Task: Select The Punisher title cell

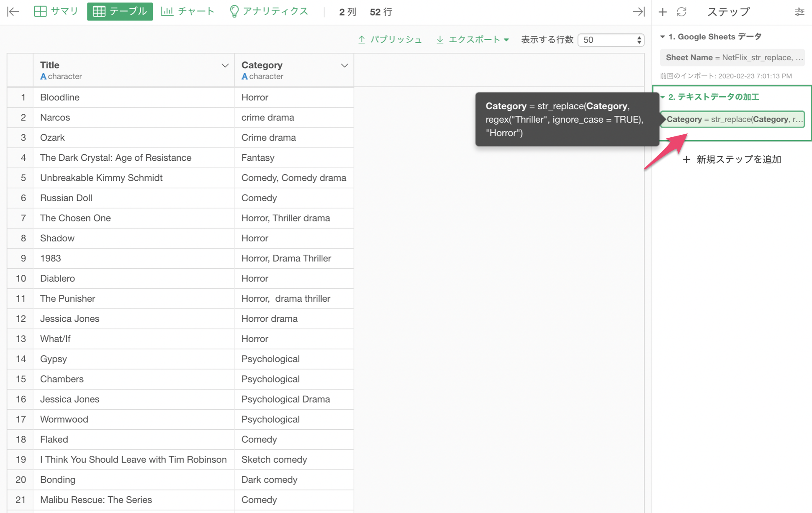Action: [x=134, y=298]
